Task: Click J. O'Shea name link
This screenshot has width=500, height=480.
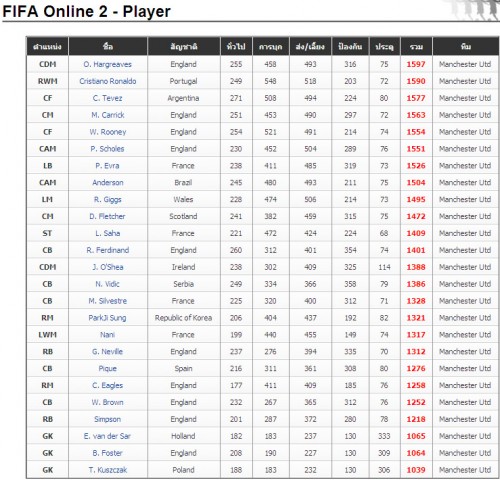Action: click(x=108, y=267)
